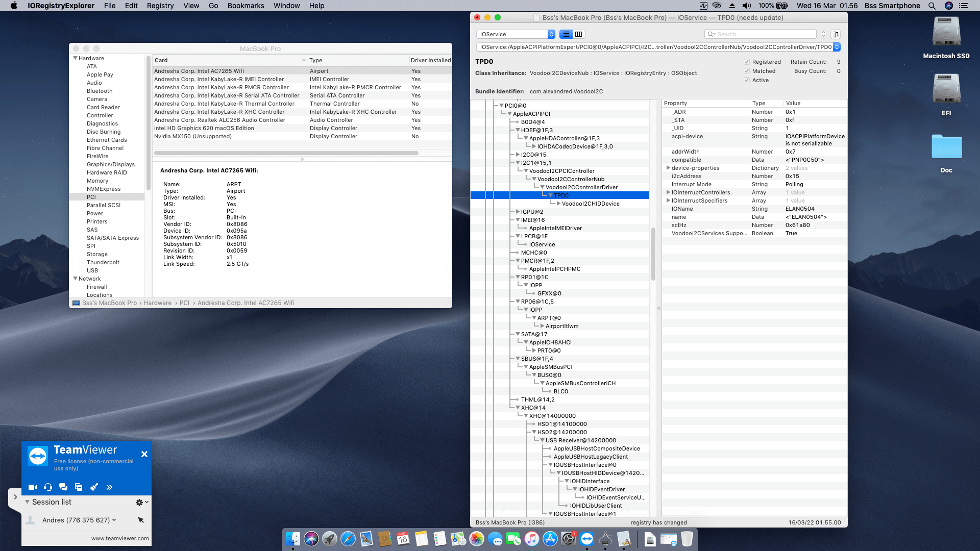
Task: Select Nvidia MX150 (Unsupported) row
Action: coord(302,136)
